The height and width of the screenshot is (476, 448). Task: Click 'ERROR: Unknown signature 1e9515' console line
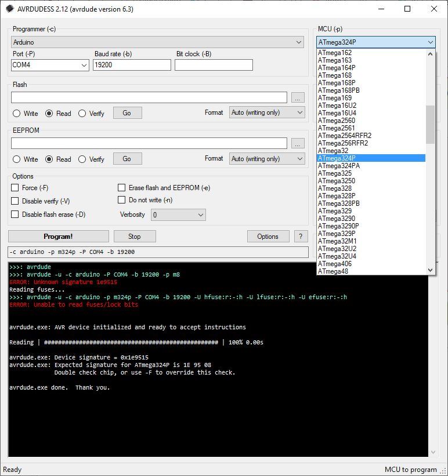pos(63,282)
